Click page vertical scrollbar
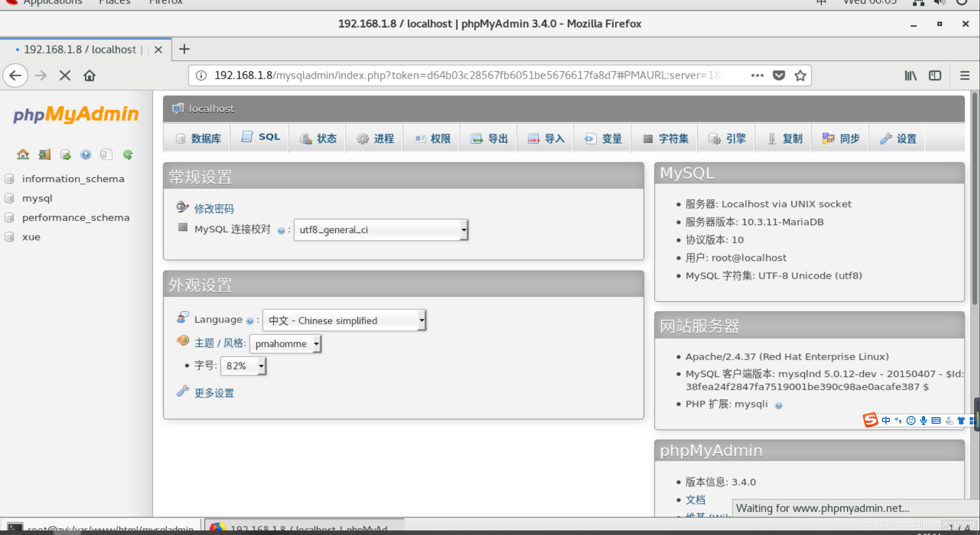Viewport: 980px width, 535px height. pyautogui.click(x=975, y=199)
